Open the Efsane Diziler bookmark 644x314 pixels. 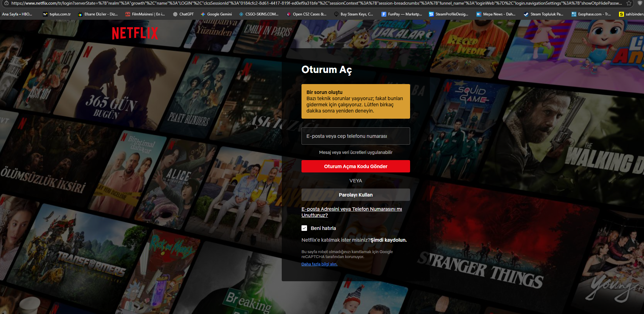click(98, 14)
